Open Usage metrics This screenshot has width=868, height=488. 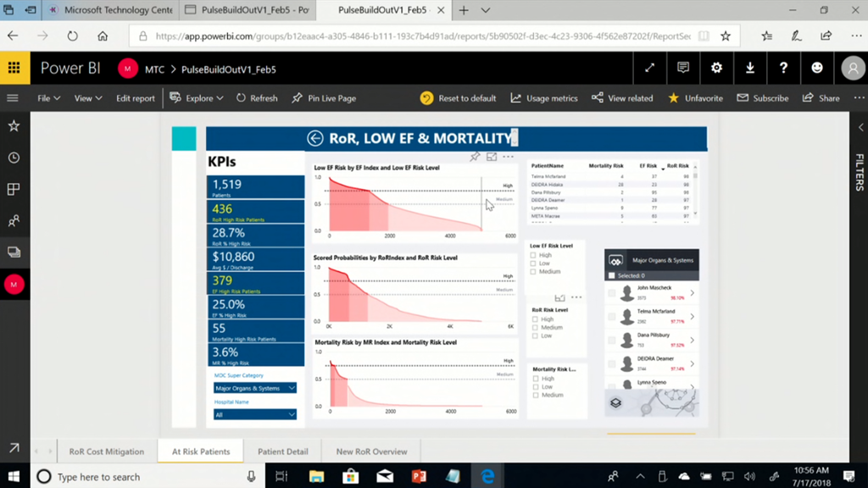pyautogui.click(x=544, y=98)
